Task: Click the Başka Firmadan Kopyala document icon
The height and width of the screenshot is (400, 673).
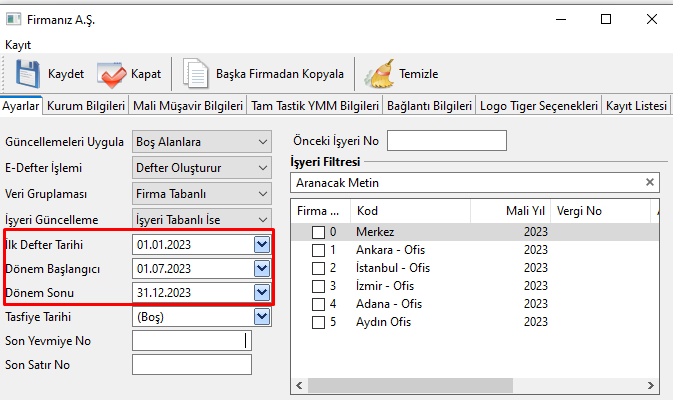Action: pos(195,74)
